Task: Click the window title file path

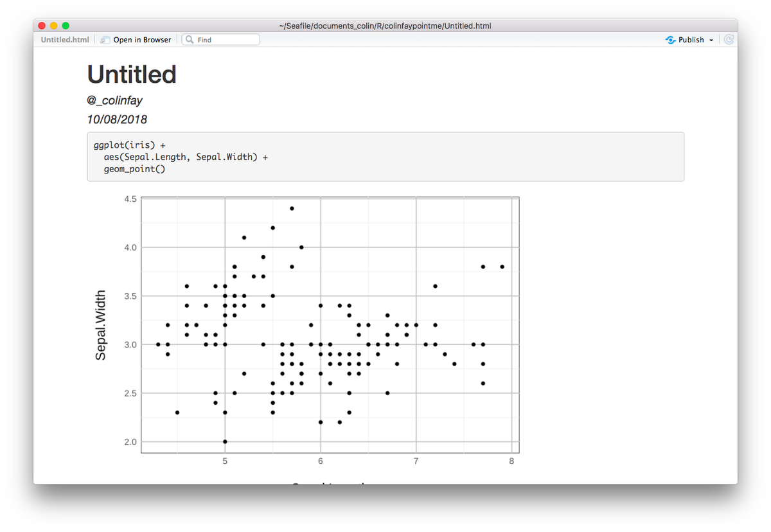Action: 385,26
